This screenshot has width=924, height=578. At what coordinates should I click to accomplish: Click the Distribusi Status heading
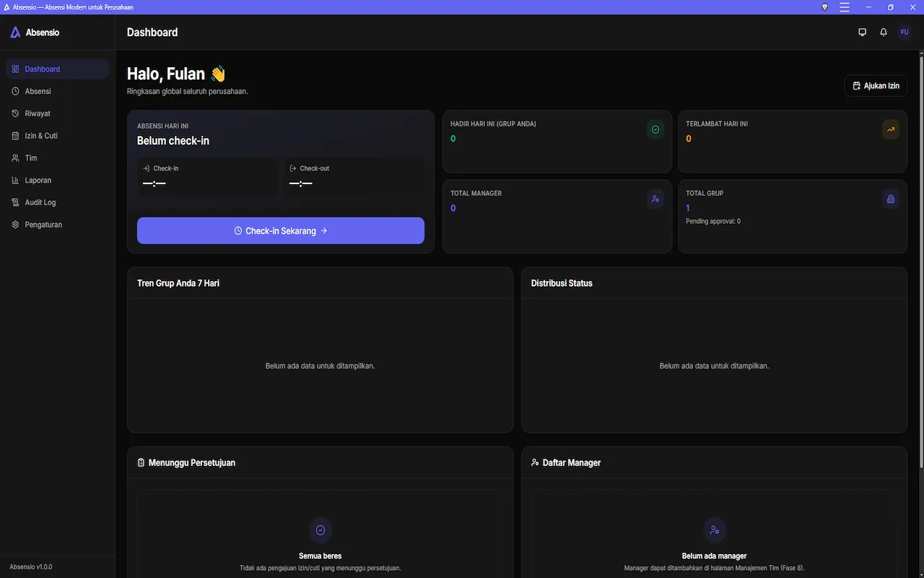[562, 283]
